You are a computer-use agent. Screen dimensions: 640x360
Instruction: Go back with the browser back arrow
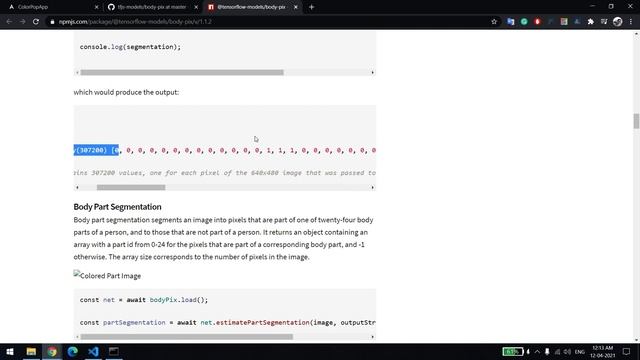[9, 22]
